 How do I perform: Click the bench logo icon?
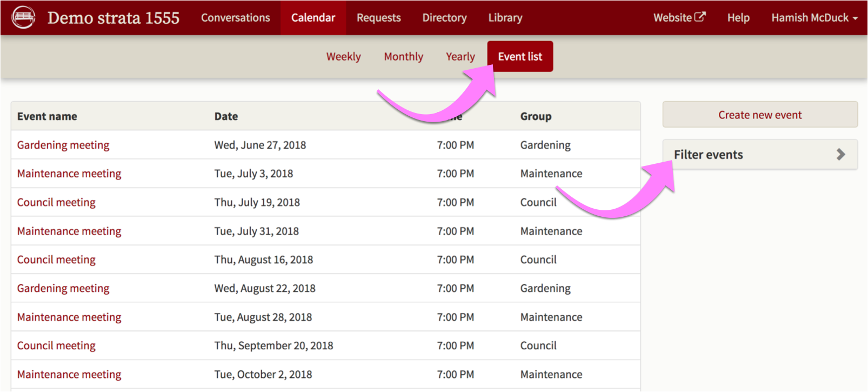(23, 17)
